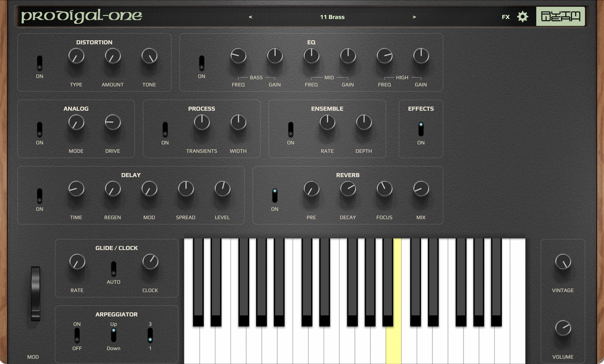604x364 pixels.
Task: Toggle the Delay ON switch
Action: click(x=40, y=196)
